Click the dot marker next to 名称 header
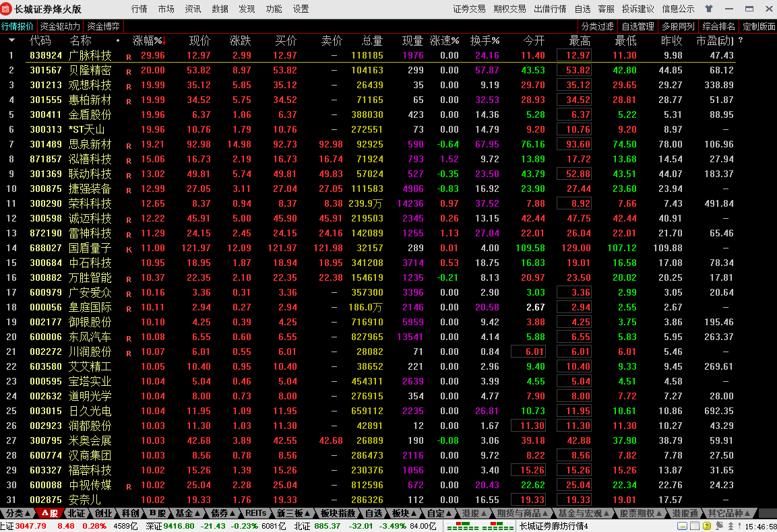 pyautogui.click(x=118, y=40)
